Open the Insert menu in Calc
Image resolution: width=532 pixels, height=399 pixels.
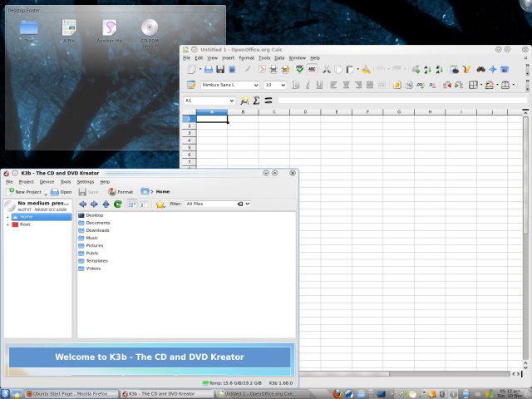228,58
